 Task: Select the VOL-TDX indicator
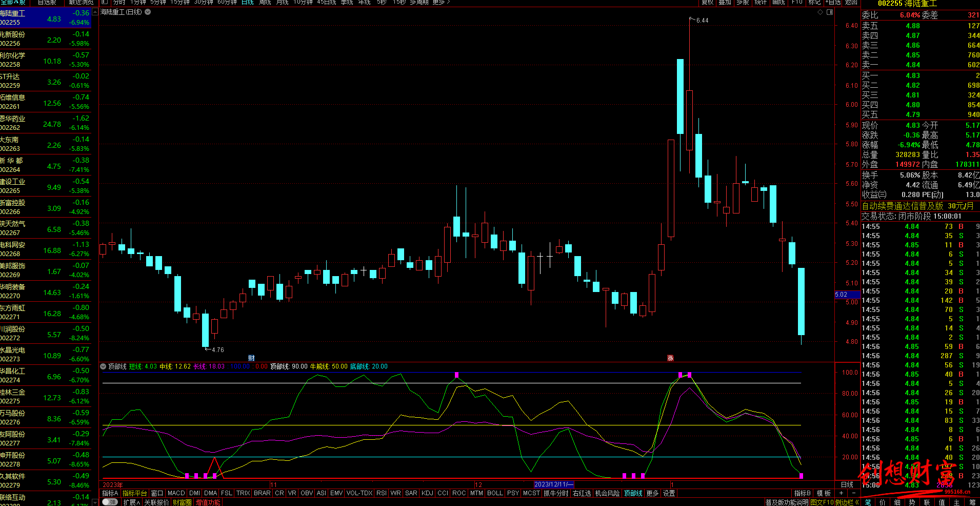[359, 493]
